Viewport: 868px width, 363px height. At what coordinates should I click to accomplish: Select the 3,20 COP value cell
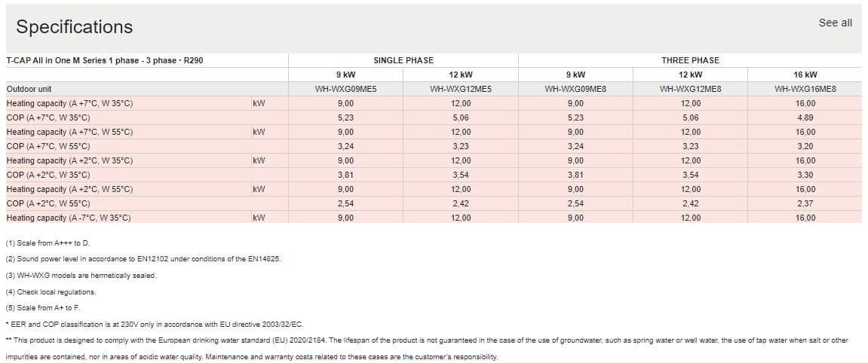(x=805, y=146)
